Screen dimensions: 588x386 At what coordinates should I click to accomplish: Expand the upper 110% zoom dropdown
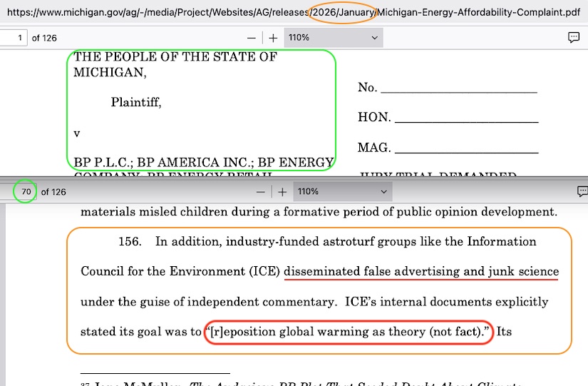point(333,38)
